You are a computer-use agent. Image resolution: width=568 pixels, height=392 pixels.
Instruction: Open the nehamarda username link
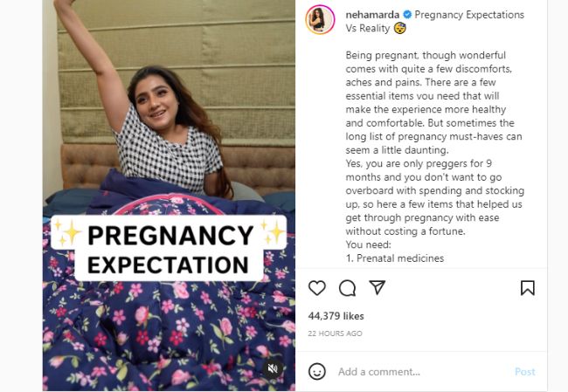click(372, 15)
